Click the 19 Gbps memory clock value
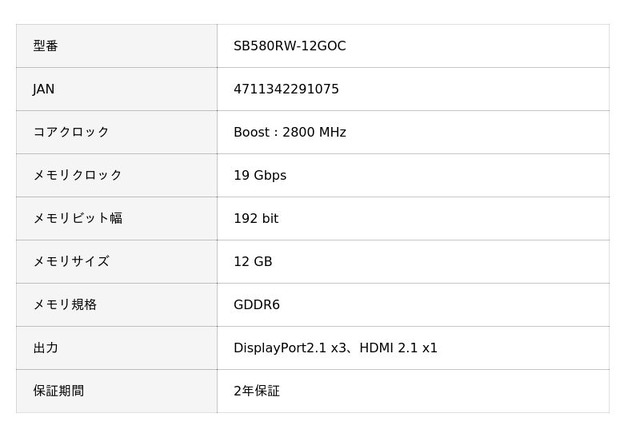Screen dimensions: 640x437 260,175
